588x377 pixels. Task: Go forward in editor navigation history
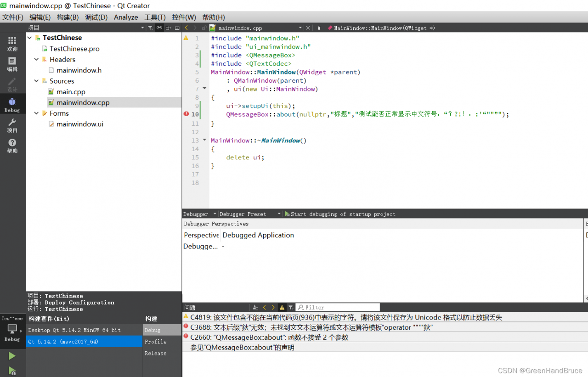195,28
